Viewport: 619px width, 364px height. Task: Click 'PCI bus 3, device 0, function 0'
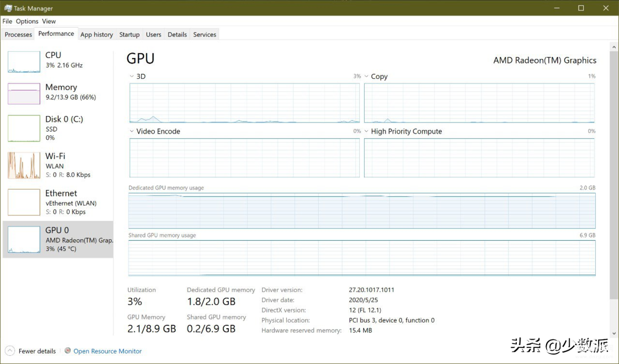(392, 320)
